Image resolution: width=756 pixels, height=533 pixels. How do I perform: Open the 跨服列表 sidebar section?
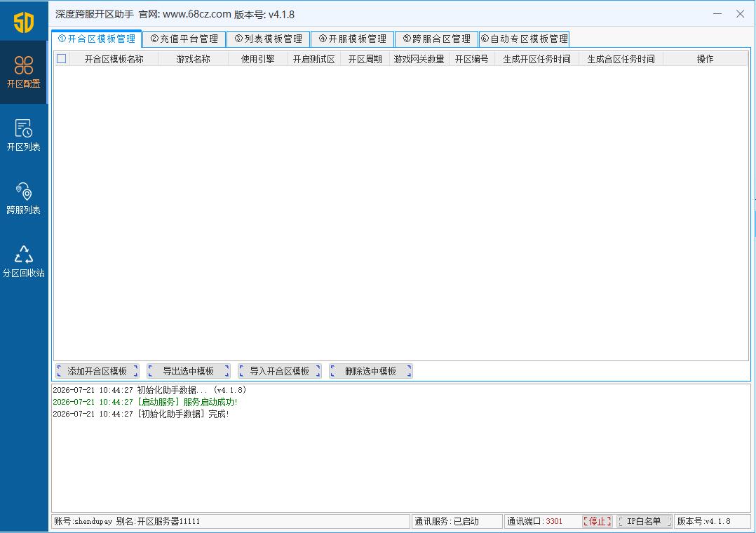[x=24, y=198]
